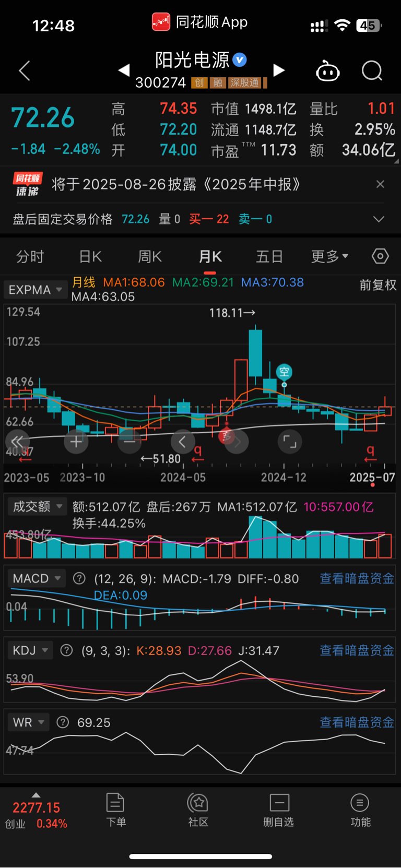Viewport: 401px width, 868px height.
Task: Tap the 同花顺速递 news icon
Action: pyautogui.click(x=27, y=184)
